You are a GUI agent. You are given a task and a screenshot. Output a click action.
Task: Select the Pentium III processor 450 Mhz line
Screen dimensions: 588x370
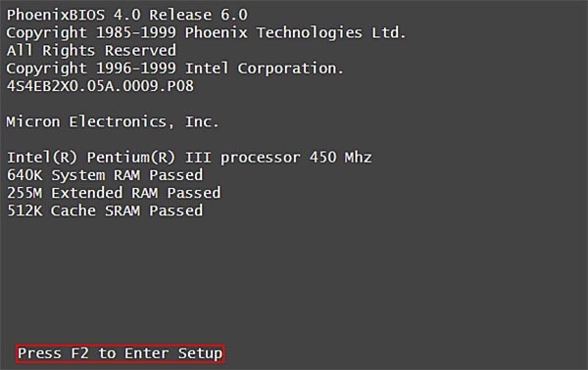pyautogui.click(x=189, y=158)
